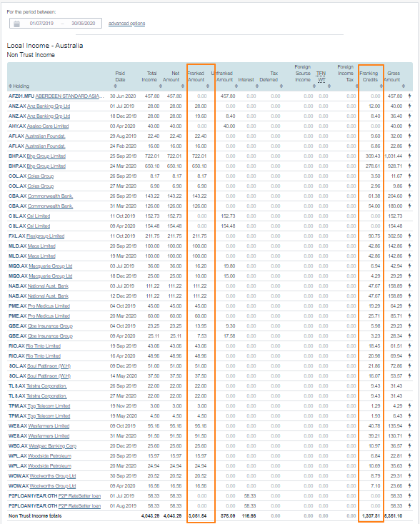Open the advanced options link
The height and width of the screenshot is (524, 420).
click(126, 24)
